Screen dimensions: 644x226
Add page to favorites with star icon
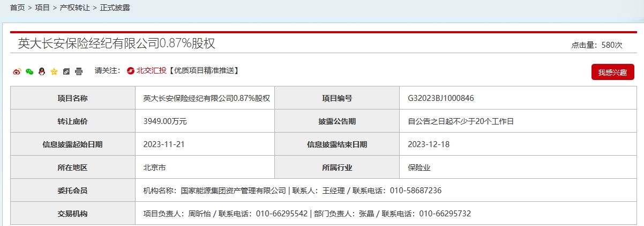(x=54, y=71)
